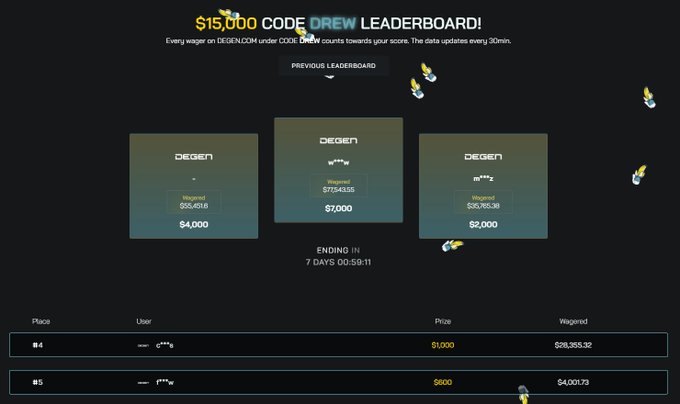Click the DEGEN.COM subtitle sentence
Image resolution: width=680 pixels, height=404 pixels.
[x=338, y=41]
